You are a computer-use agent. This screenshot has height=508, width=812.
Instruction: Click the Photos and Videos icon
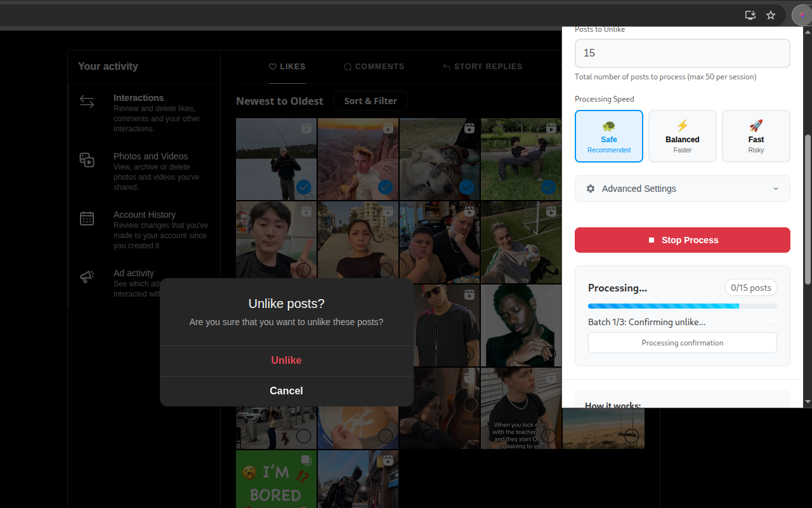[x=87, y=160]
